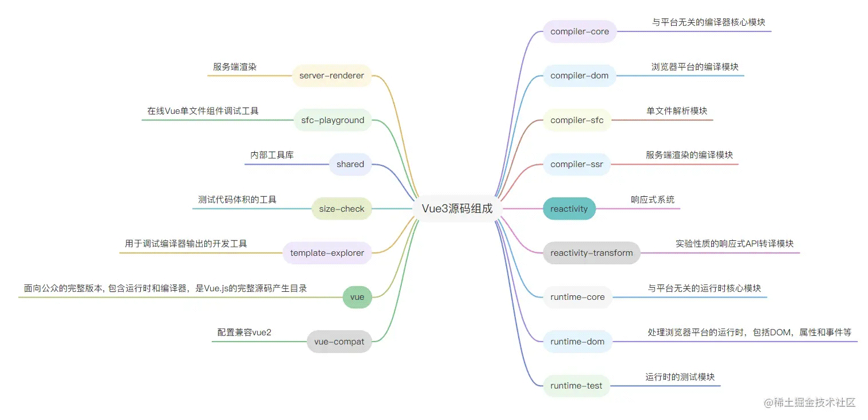Select the reactivity-transform node
This screenshot has width=868, height=420.
tap(591, 253)
